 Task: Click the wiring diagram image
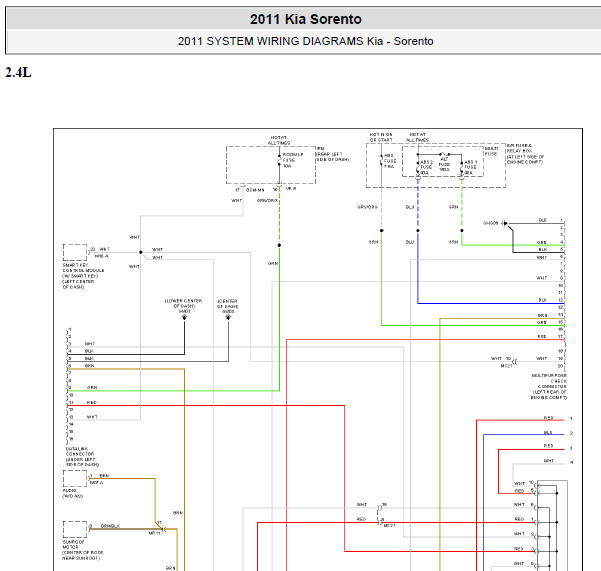pos(318,349)
